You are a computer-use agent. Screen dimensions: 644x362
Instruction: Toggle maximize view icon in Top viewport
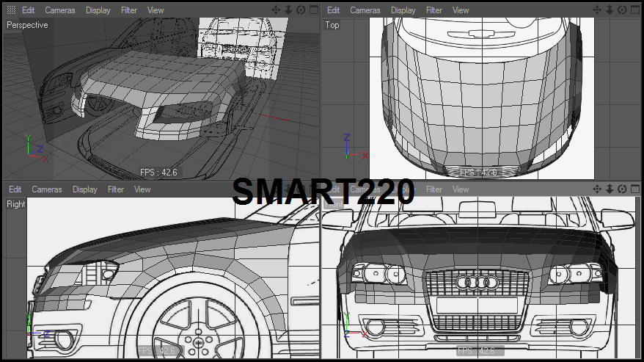[x=635, y=10]
